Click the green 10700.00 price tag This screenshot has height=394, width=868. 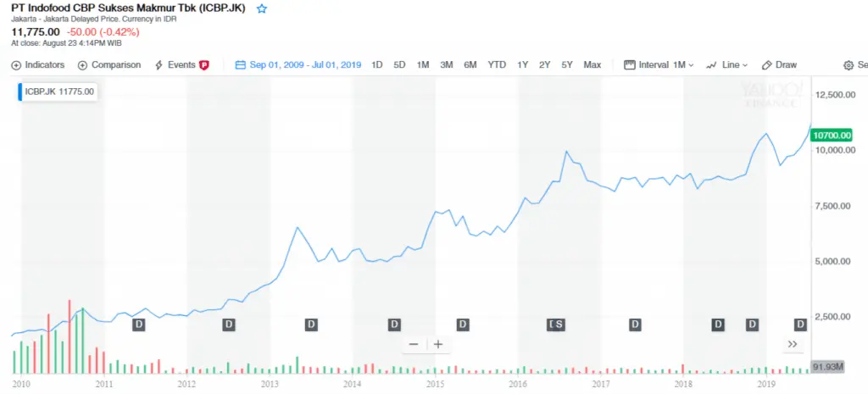click(x=832, y=135)
